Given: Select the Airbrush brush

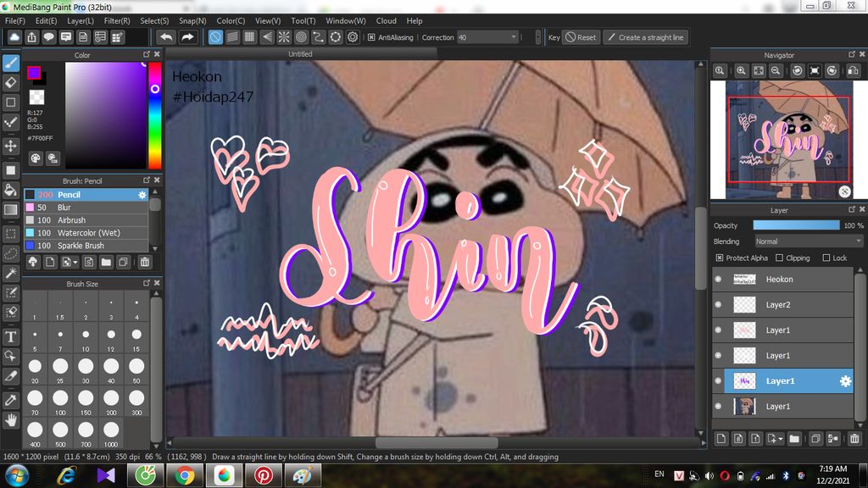Looking at the screenshot, I should pyautogui.click(x=86, y=220).
